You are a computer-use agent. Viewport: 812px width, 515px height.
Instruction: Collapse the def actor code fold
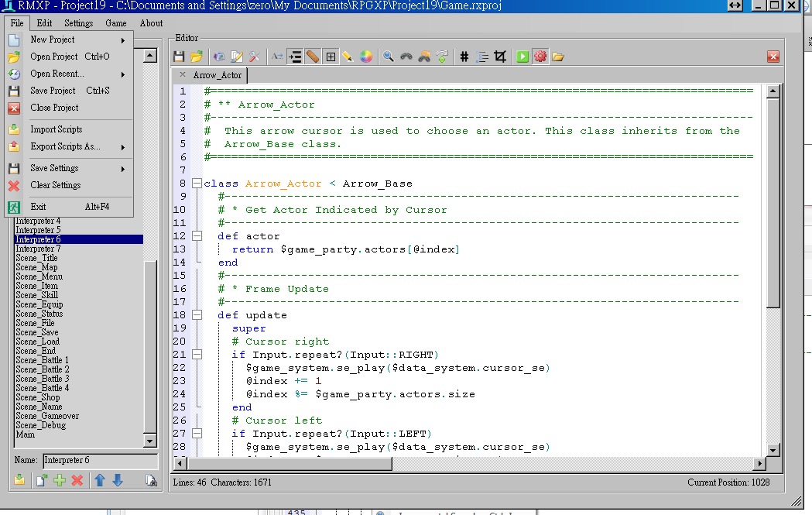pos(197,235)
